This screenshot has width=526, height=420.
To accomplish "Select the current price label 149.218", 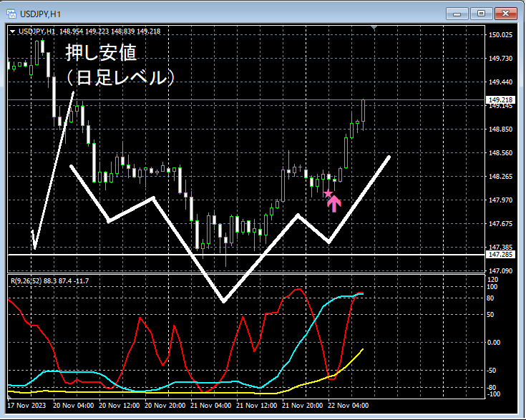I will click(x=500, y=99).
